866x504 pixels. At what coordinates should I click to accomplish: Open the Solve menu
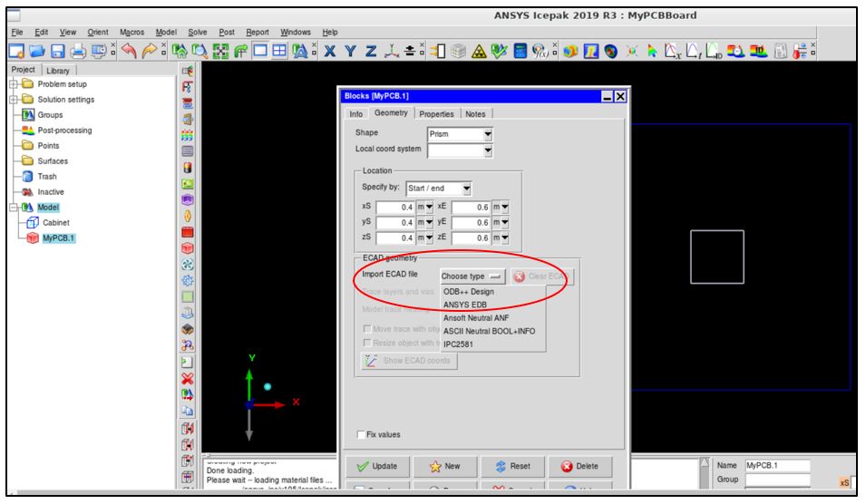(197, 32)
